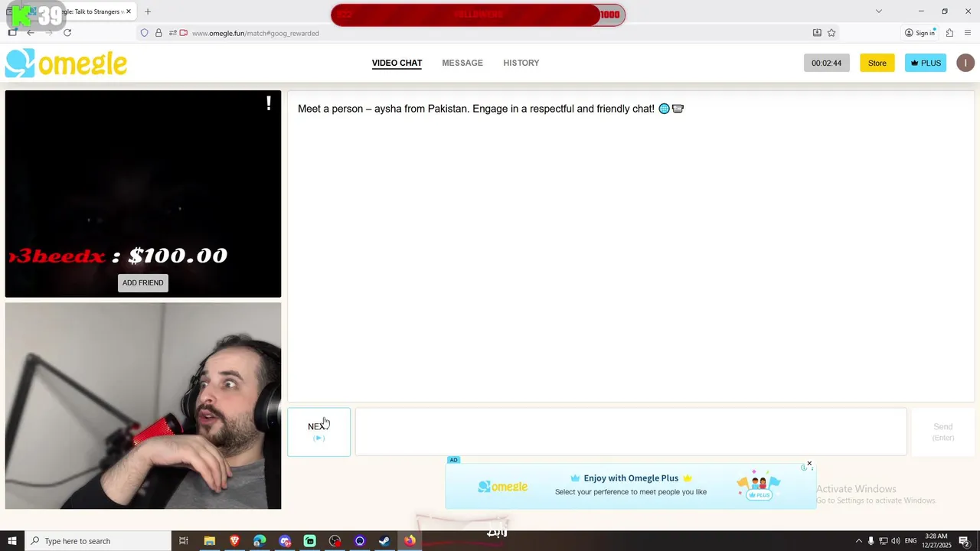The height and width of the screenshot is (551, 980).
Task: Click the NEXT button to skip stranger
Action: pos(318,432)
